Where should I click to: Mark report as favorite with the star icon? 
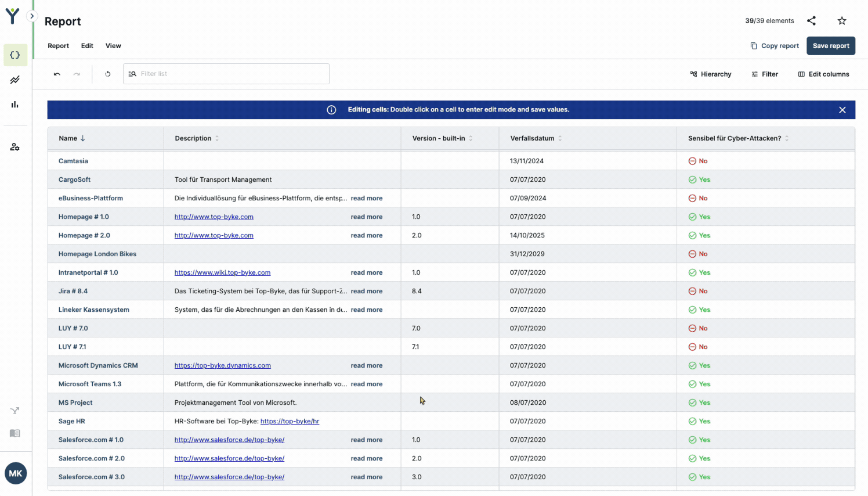coord(842,21)
